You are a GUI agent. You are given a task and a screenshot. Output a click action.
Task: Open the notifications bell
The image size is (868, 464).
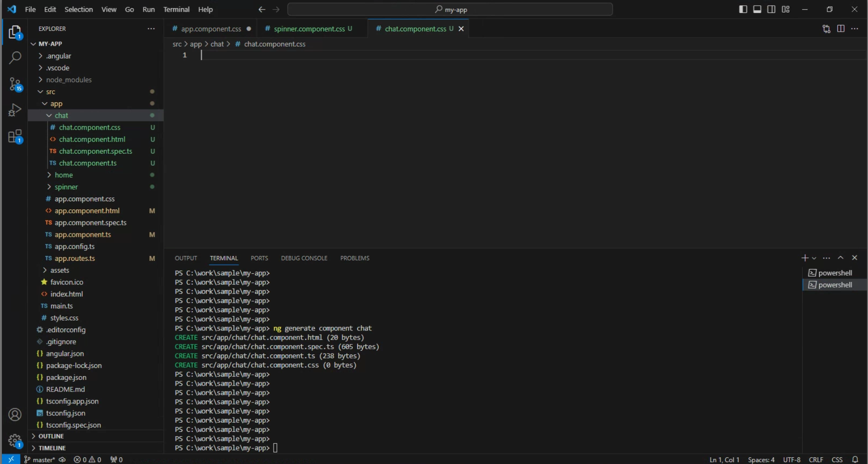click(855, 460)
